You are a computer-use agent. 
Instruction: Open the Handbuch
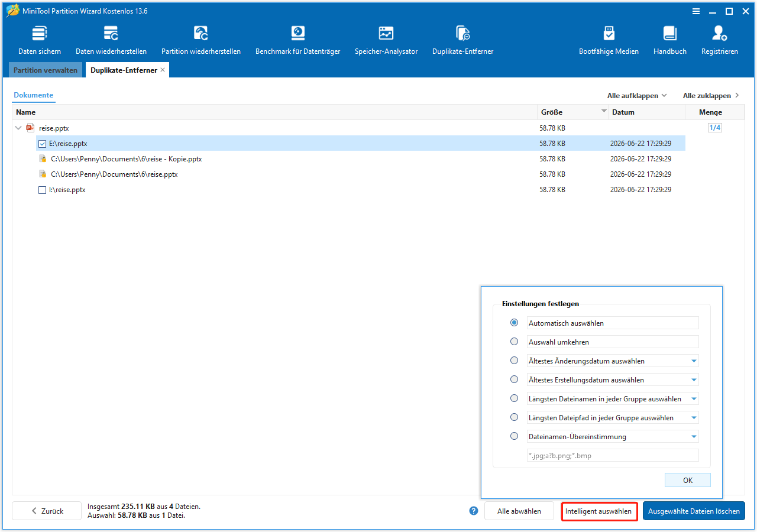[670, 40]
